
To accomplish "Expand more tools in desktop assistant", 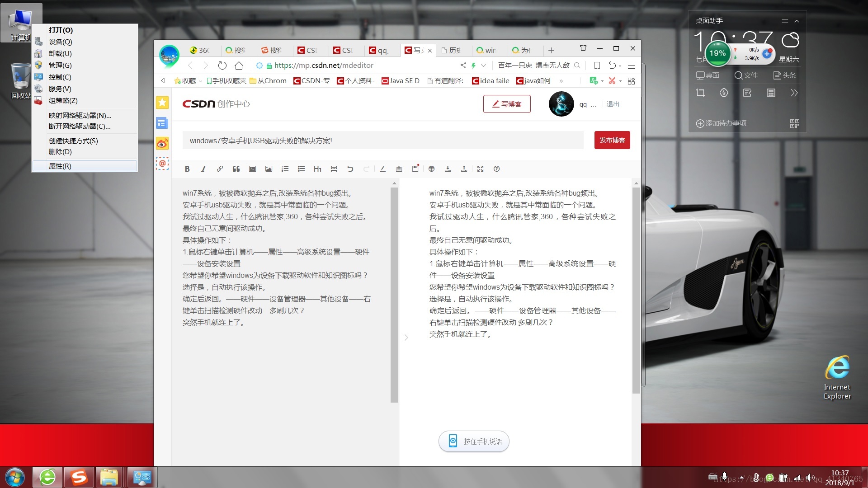I will (794, 93).
